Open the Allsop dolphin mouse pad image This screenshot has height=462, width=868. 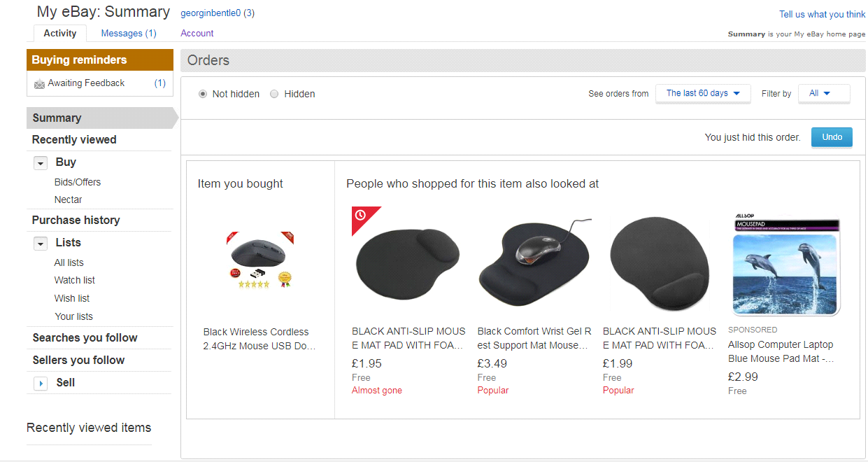(784, 265)
